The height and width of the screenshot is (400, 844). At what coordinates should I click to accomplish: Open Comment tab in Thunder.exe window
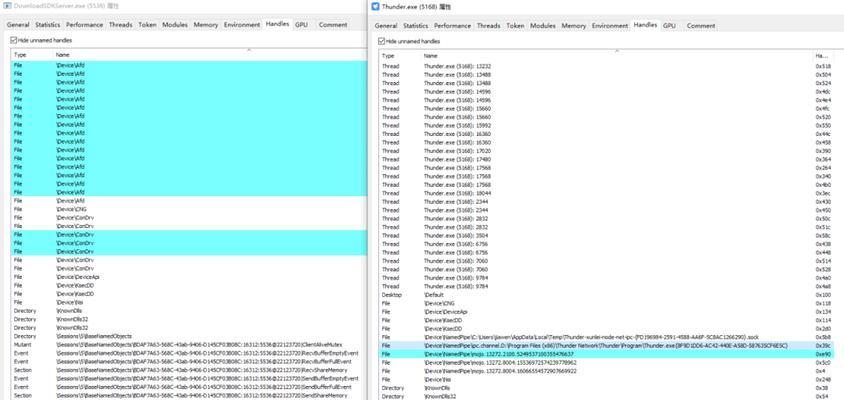701,26
